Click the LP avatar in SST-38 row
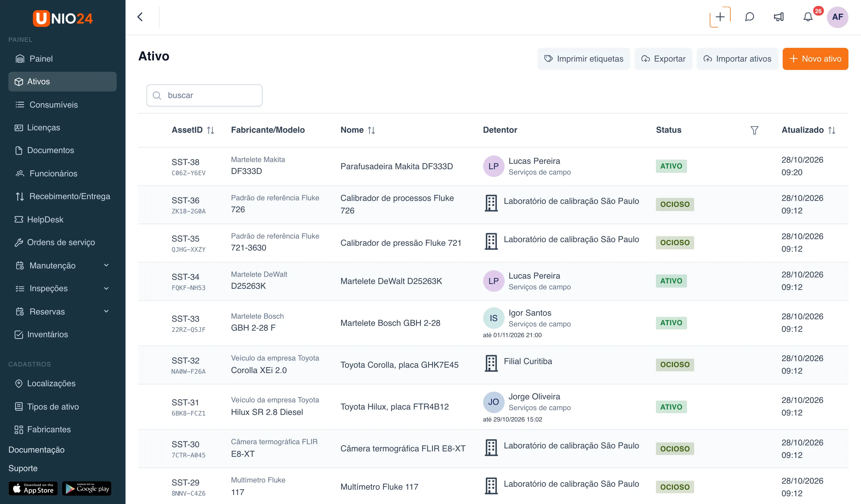 493,166
